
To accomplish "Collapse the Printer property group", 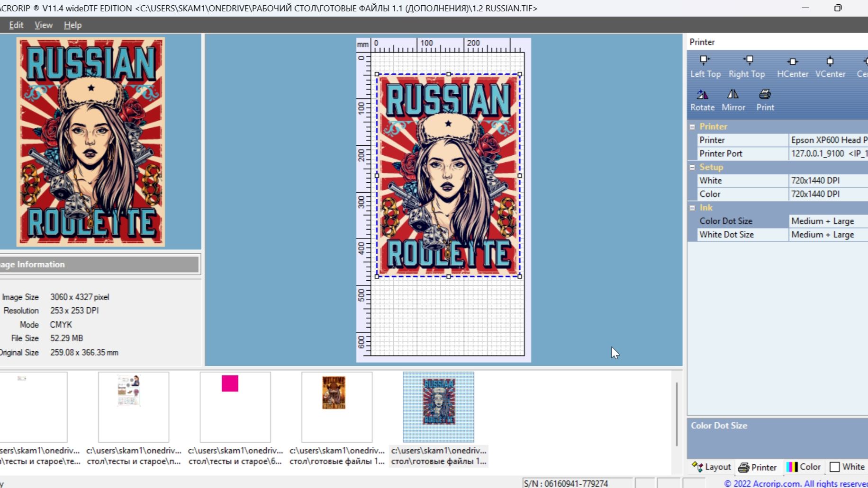I will pos(692,127).
